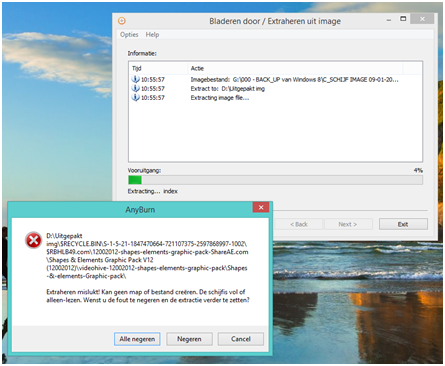Viewport: 445px width, 366px height.
Task: Click the AnyBurn app icon in title bar
Action: [122, 21]
